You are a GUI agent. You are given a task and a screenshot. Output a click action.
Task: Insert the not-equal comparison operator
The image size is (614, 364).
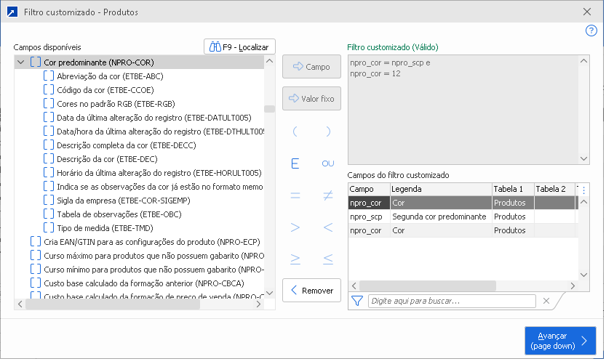coord(328,195)
